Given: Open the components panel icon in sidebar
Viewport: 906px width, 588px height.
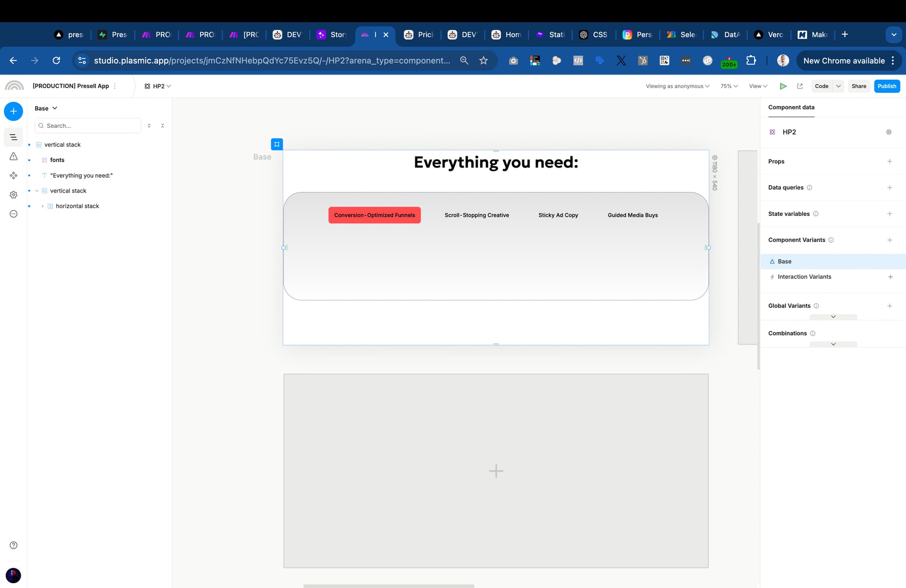Looking at the screenshot, I should [x=13, y=175].
